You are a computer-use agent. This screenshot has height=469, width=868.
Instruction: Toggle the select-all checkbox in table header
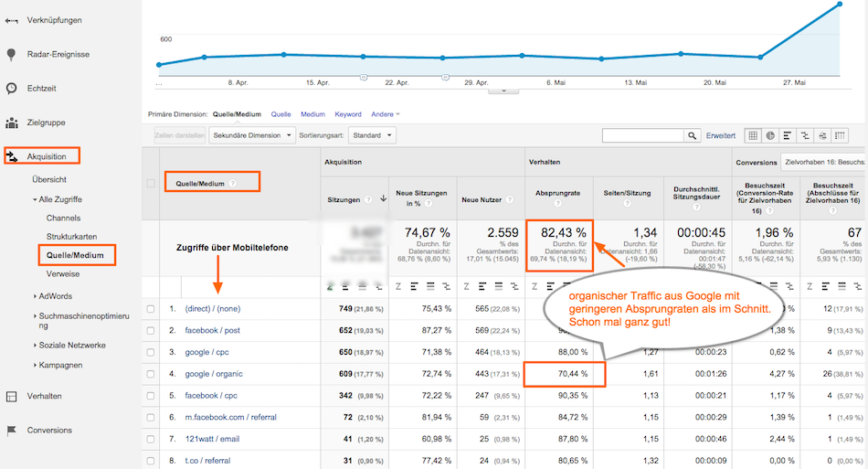[151, 184]
